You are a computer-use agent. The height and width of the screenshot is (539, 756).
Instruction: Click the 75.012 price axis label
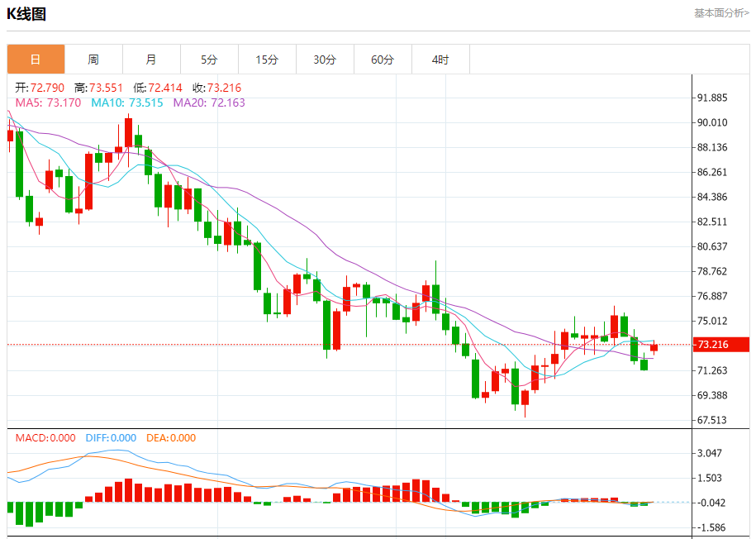pos(712,321)
